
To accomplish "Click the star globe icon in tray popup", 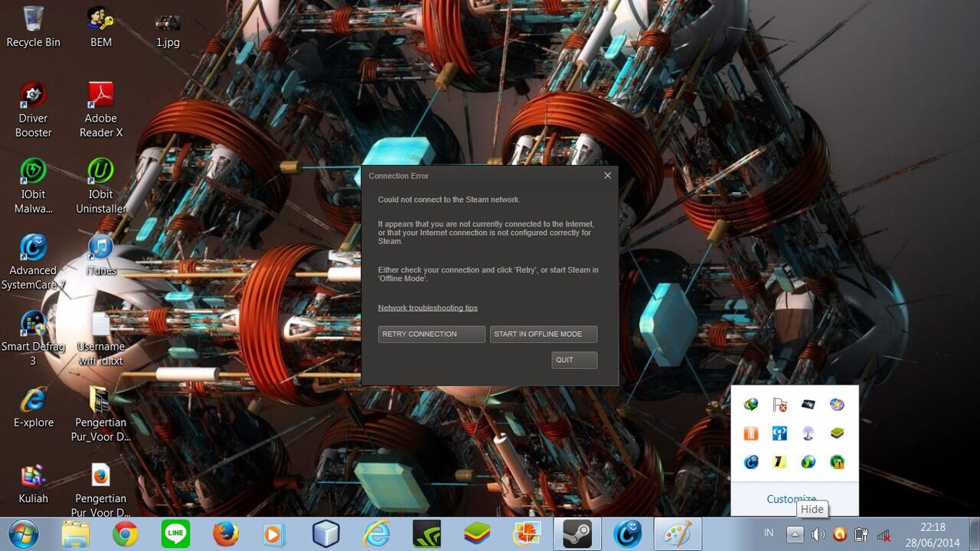I will tap(838, 404).
